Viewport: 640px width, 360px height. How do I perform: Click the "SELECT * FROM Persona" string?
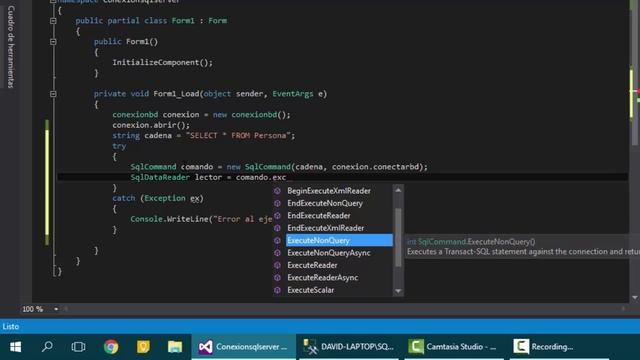pos(238,136)
